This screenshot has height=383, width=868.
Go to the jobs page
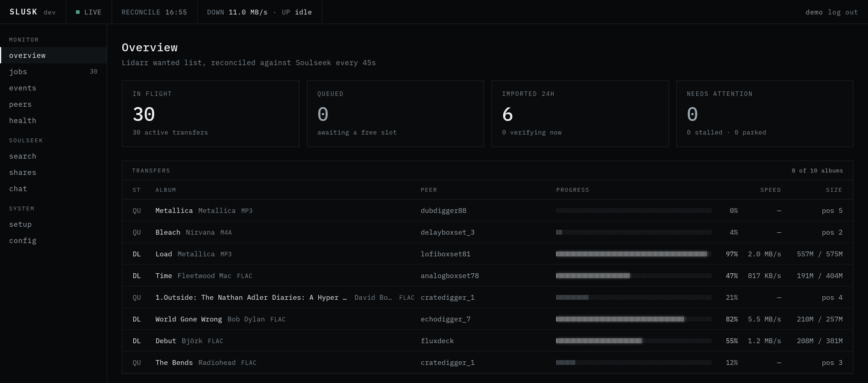(53, 72)
